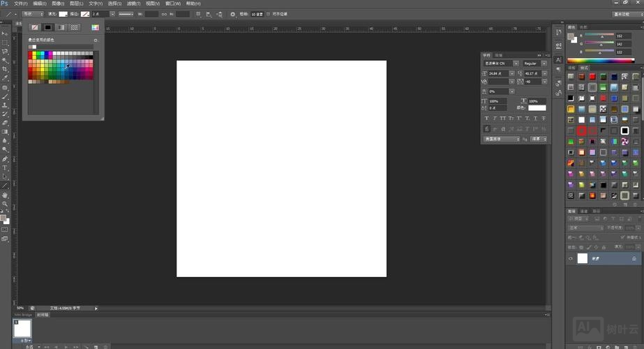Open the color picker rainbow icon
The height and width of the screenshot is (349, 644).
coord(95,27)
